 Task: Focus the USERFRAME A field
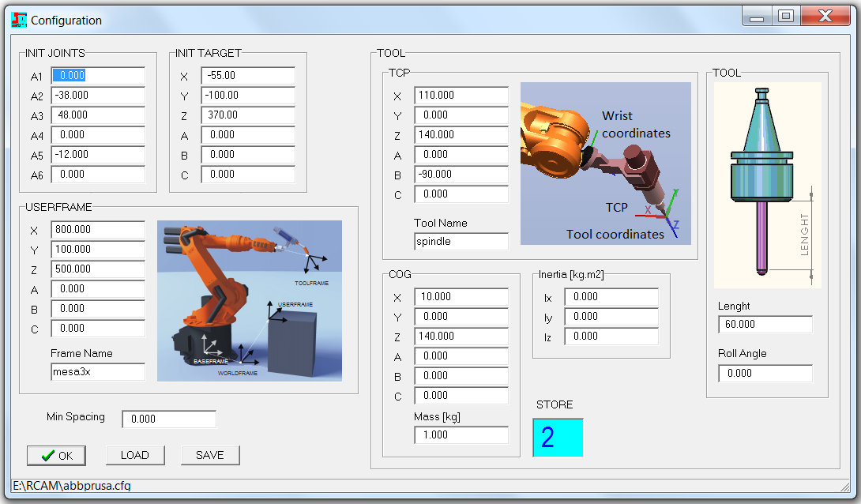tap(98, 289)
